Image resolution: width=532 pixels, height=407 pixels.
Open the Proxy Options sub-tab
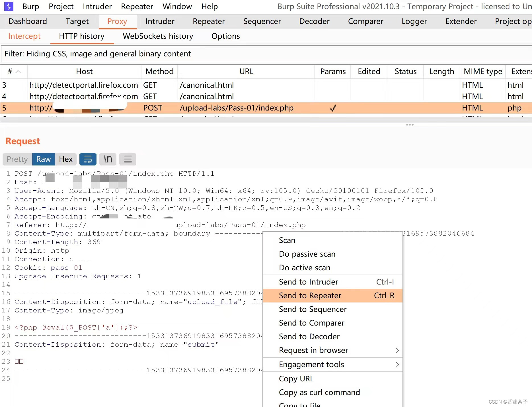click(x=225, y=36)
